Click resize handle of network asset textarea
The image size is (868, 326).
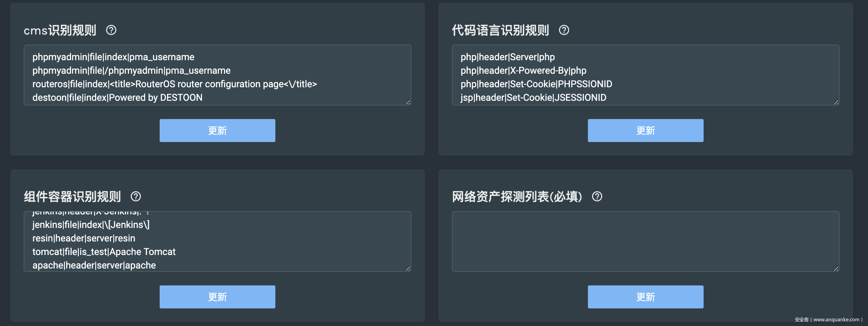coord(836,269)
